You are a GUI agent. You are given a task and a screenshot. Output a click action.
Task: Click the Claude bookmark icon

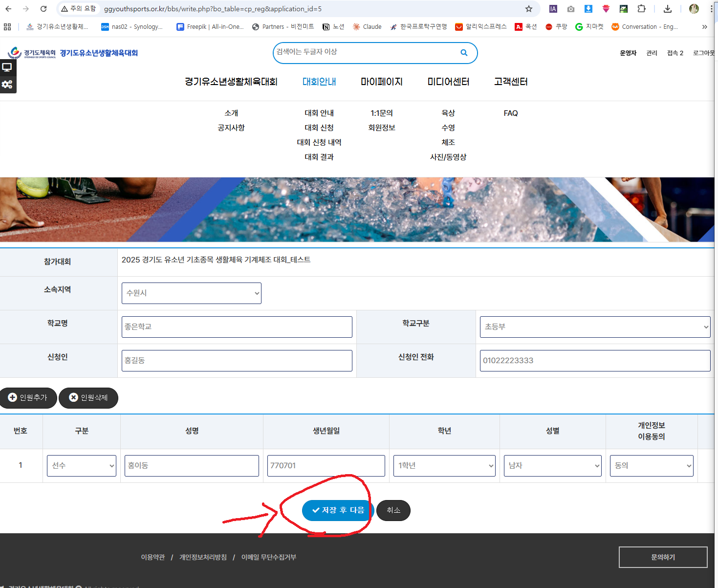[x=356, y=27]
